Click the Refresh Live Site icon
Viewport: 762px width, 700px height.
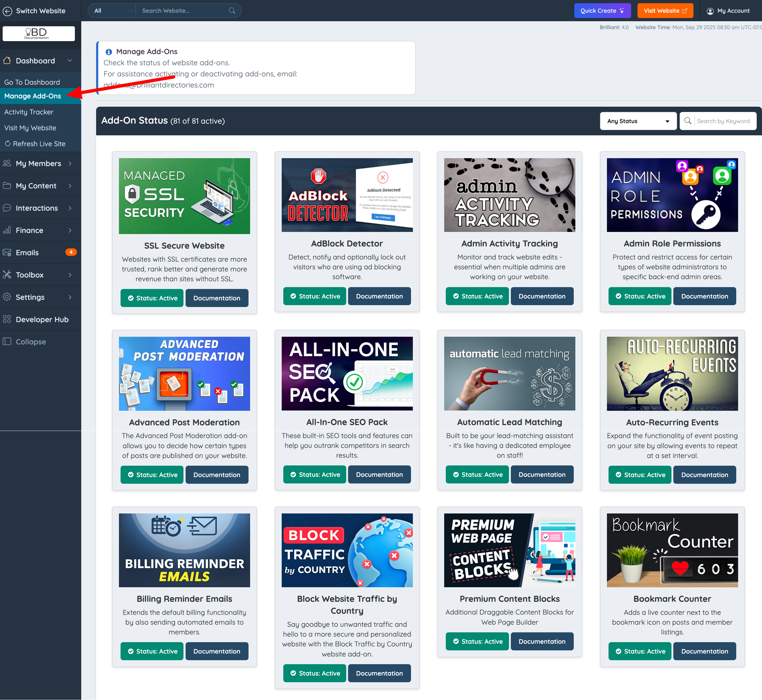point(8,144)
